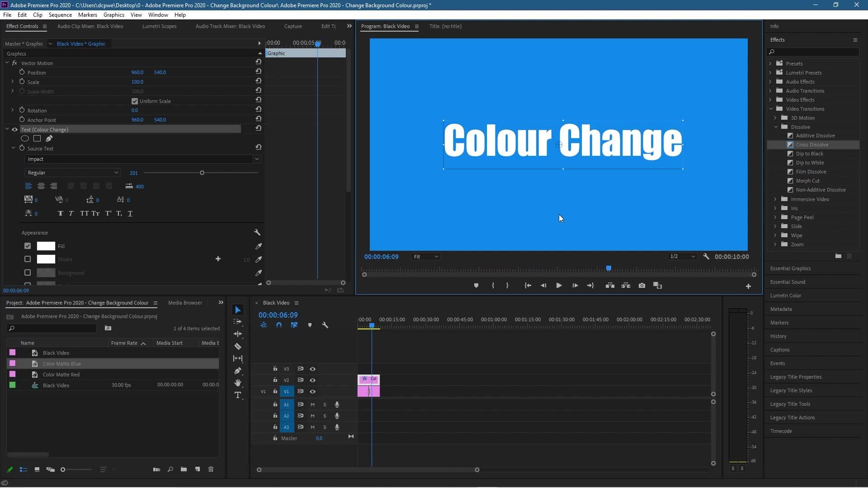The image size is (868, 488).
Task: Click the Fill colour swatch
Action: tap(46, 246)
